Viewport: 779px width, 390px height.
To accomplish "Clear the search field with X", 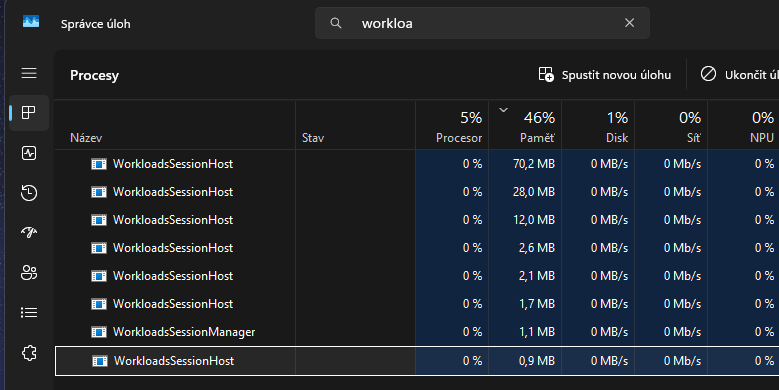I will [x=629, y=23].
